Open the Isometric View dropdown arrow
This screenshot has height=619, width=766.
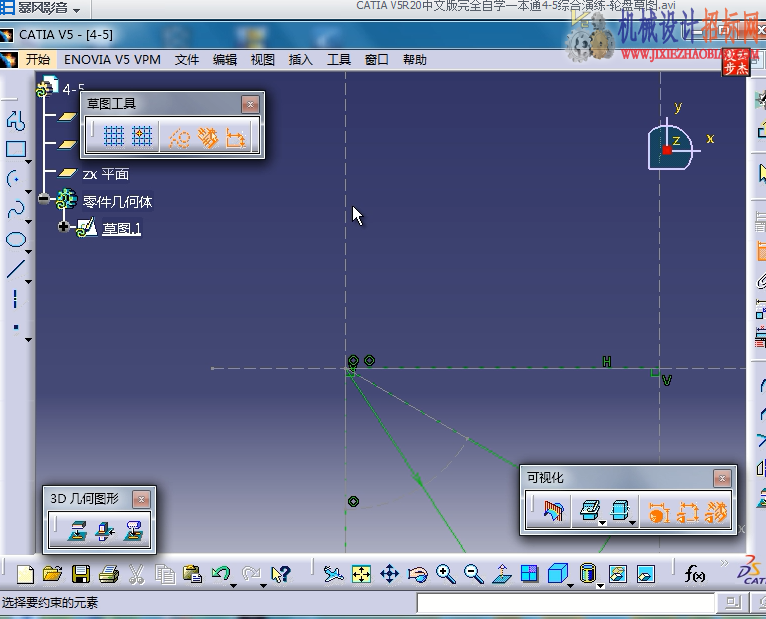coord(570,585)
